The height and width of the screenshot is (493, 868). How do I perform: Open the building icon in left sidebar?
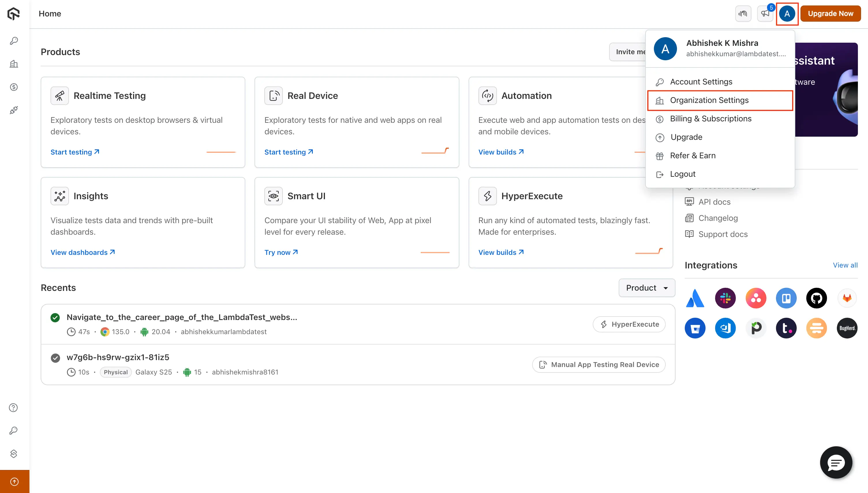[x=14, y=64]
